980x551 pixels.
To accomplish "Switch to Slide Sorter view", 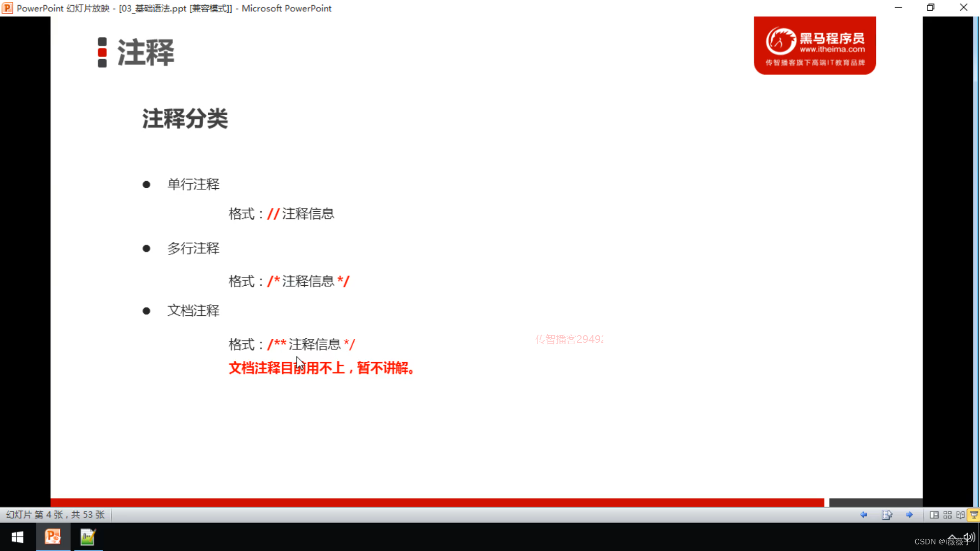I will (947, 515).
